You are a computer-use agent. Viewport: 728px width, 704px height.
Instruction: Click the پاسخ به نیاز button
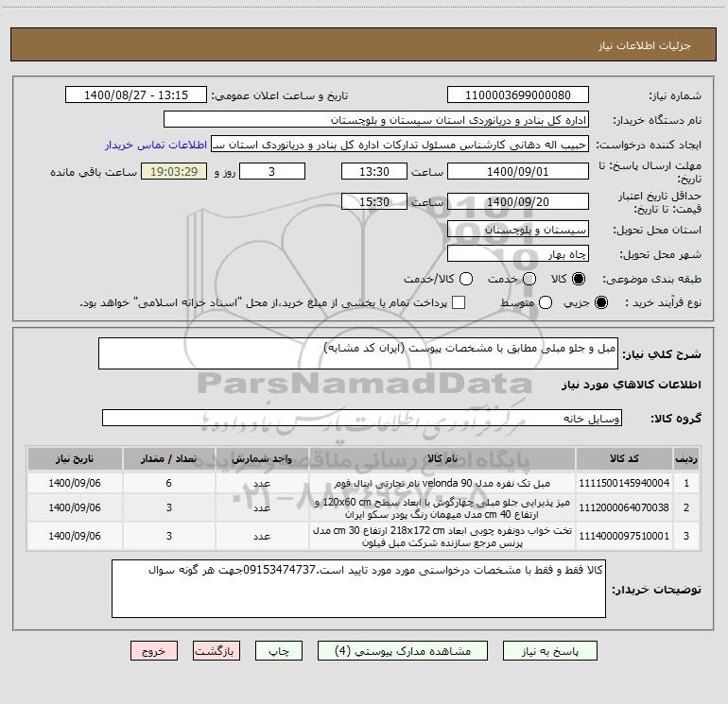coord(549,651)
